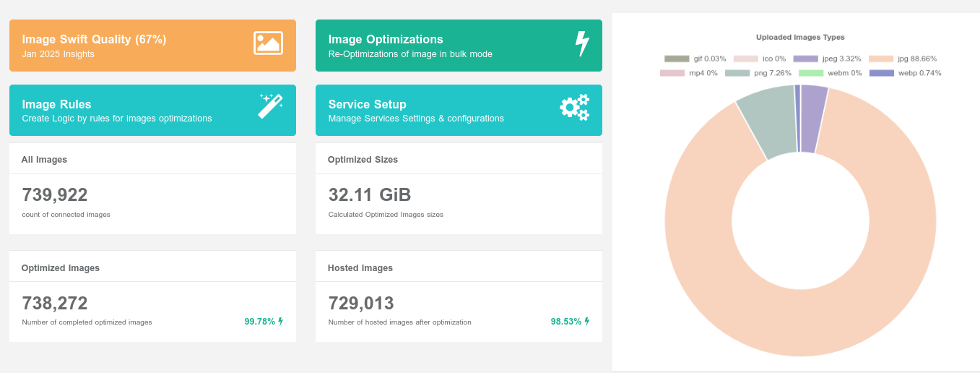Screen dimensions: 980x373
Task: Open the Image Swift Quality (67%) card
Action: click(x=152, y=46)
